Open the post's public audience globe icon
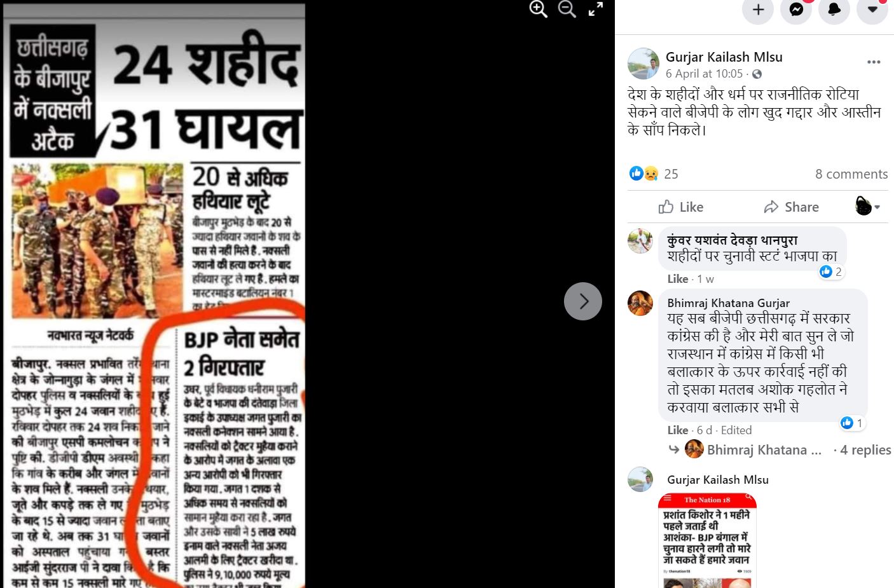 (757, 74)
